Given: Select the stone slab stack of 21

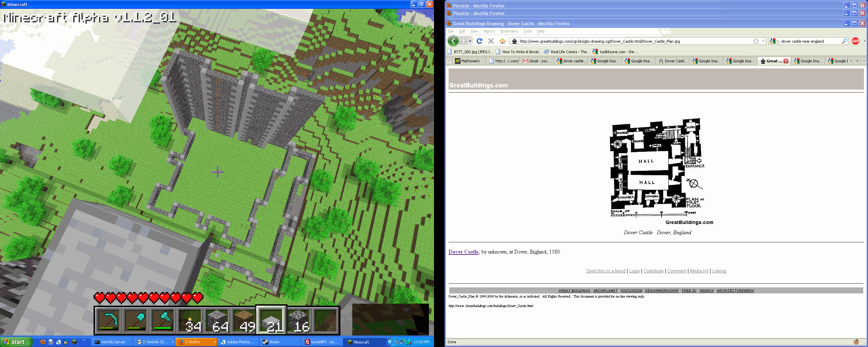Looking at the screenshot, I should tap(271, 320).
